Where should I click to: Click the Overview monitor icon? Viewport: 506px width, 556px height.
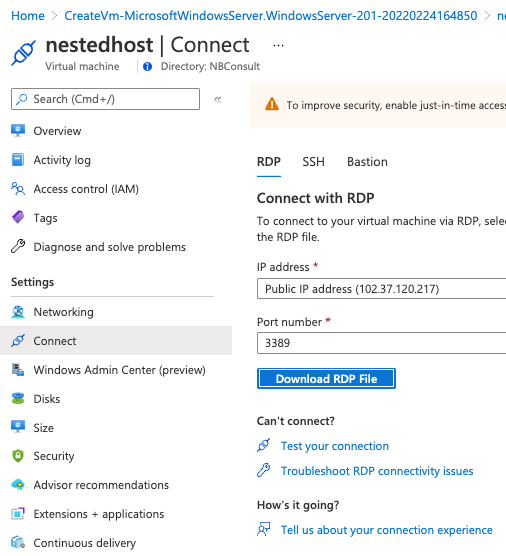(18, 130)
